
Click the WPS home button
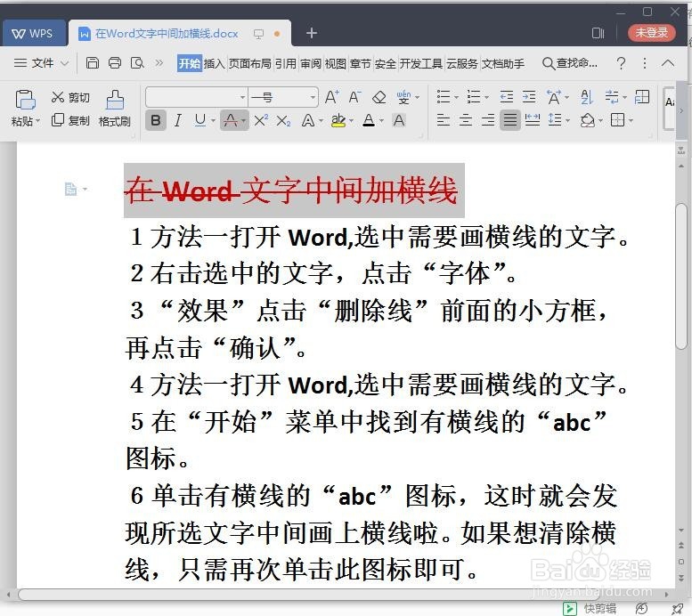pyautogui.click(x=33, y=34)
